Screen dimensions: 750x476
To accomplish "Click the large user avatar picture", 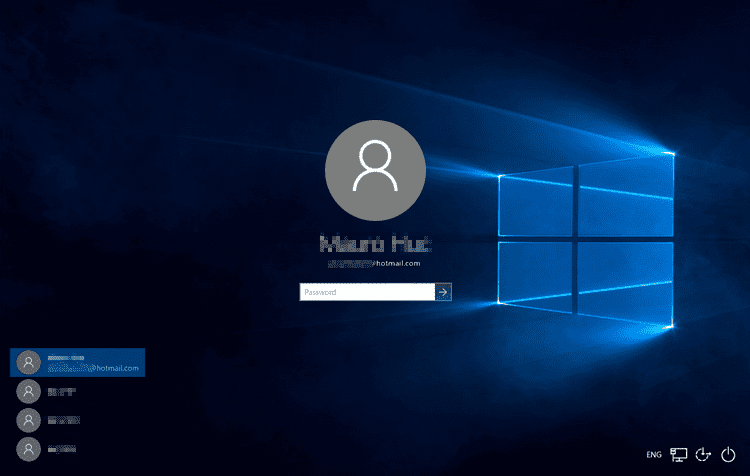I will [x=375, y=170].
